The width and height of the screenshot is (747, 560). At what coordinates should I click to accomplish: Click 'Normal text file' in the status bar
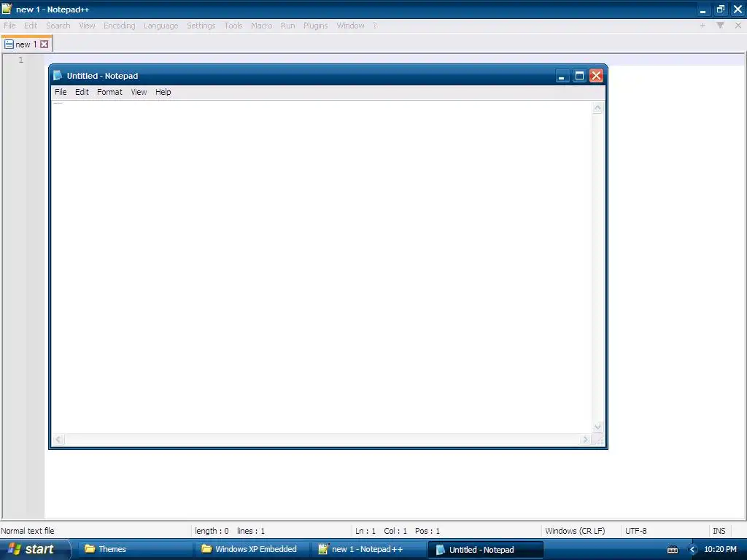click(x=28, y=531)
